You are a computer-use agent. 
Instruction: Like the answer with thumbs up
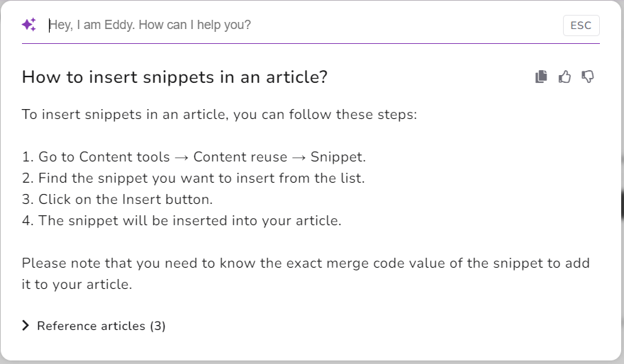(564, 76)
